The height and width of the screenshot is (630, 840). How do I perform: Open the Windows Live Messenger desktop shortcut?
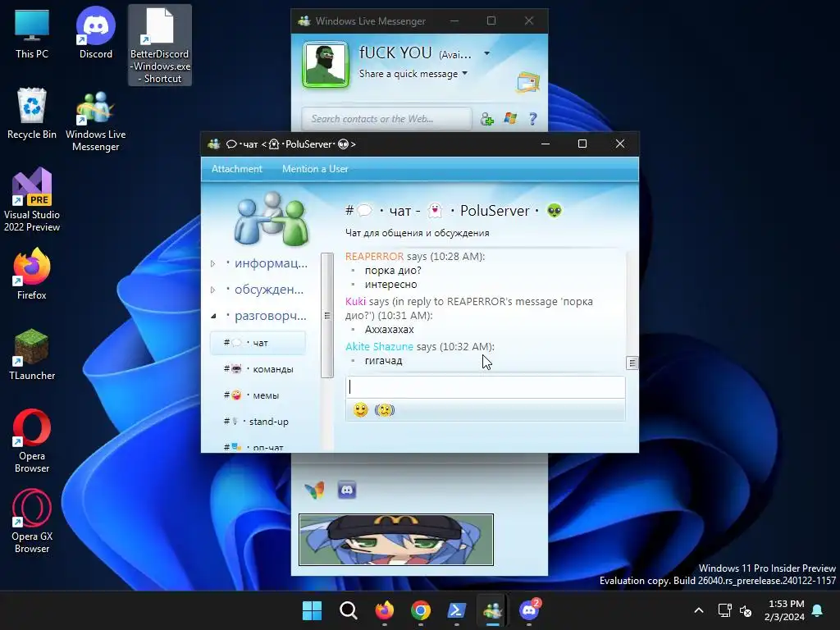[96, 121]
